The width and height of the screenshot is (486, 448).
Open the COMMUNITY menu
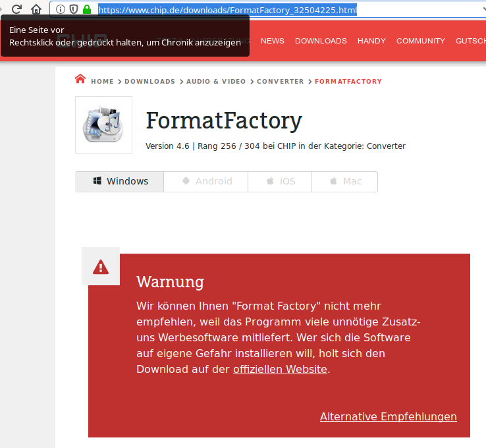(421, 41)
